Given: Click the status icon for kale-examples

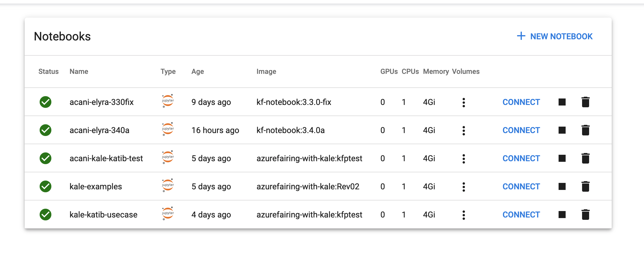Looking at the screenshot, I should [x=45, y=186].
